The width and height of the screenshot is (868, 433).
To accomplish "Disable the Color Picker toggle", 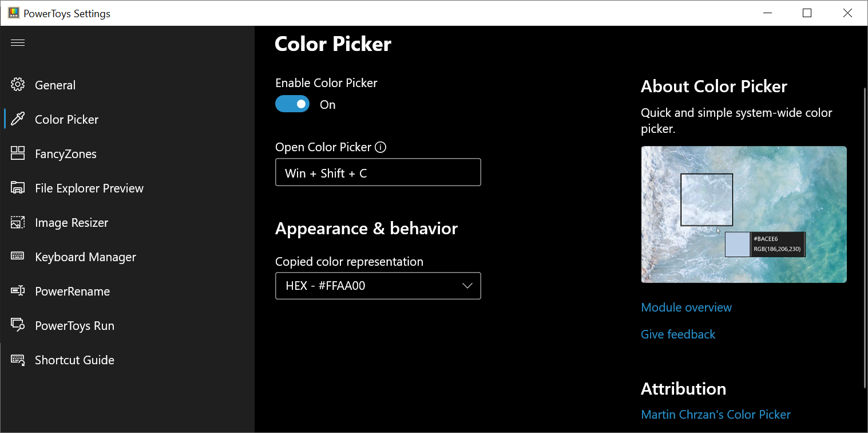I will tap(292, 104).
